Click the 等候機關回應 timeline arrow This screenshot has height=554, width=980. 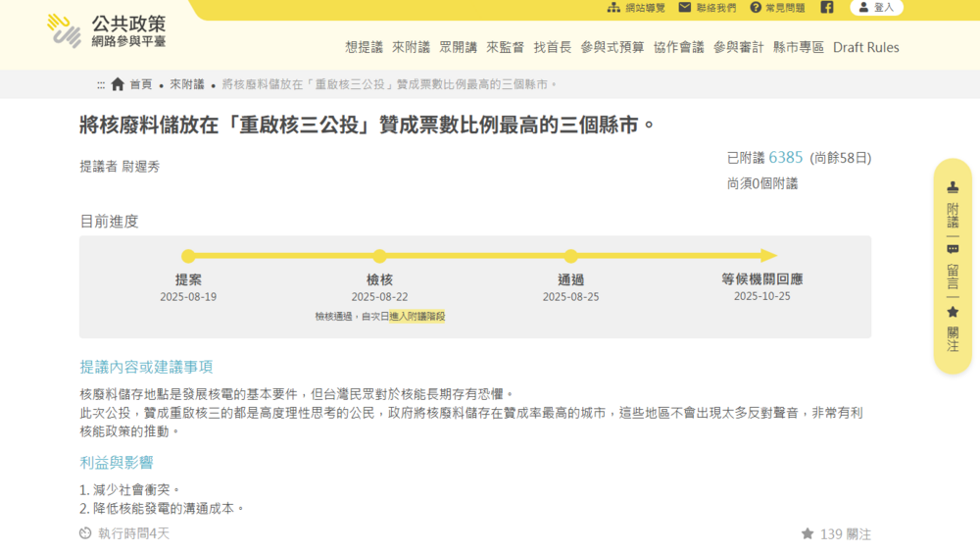768,255
